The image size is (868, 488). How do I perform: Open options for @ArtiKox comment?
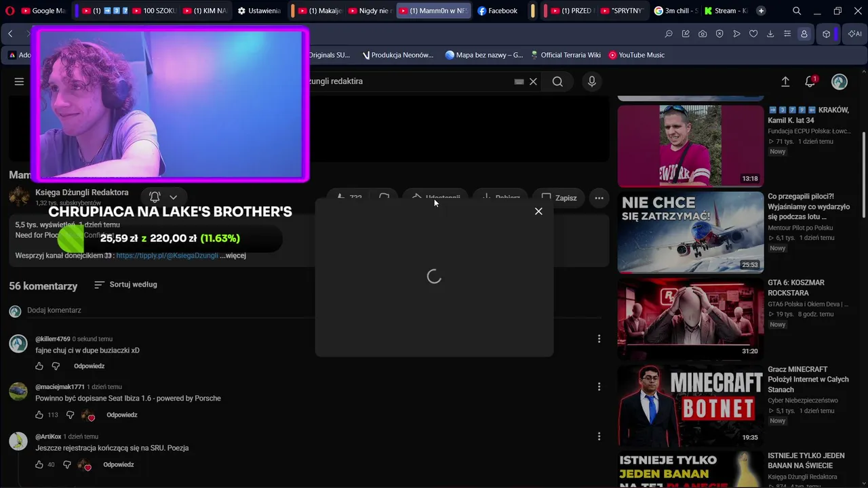[599, 436]
